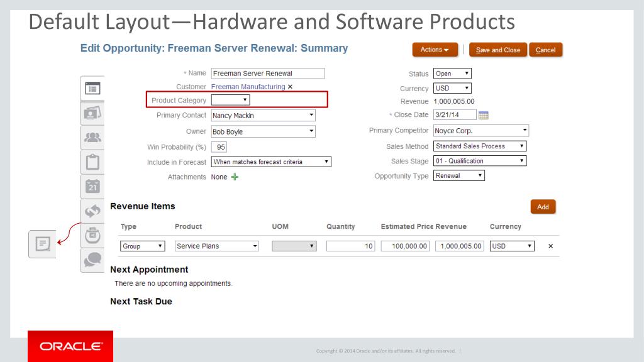Delete the Service Plans revenue row
This screenshot has width=644, height=362.
coord(550,246)
